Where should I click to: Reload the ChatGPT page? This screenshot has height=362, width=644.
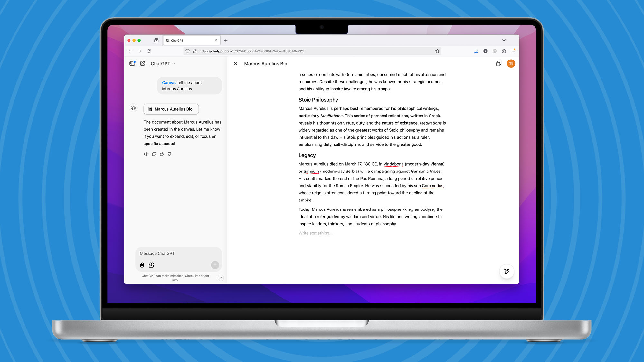point(149,51)
